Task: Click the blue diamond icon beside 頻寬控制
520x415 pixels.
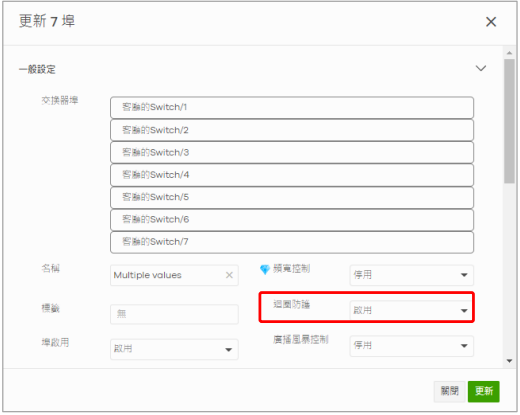Action: pyautogui.click(x=265, y=269)
